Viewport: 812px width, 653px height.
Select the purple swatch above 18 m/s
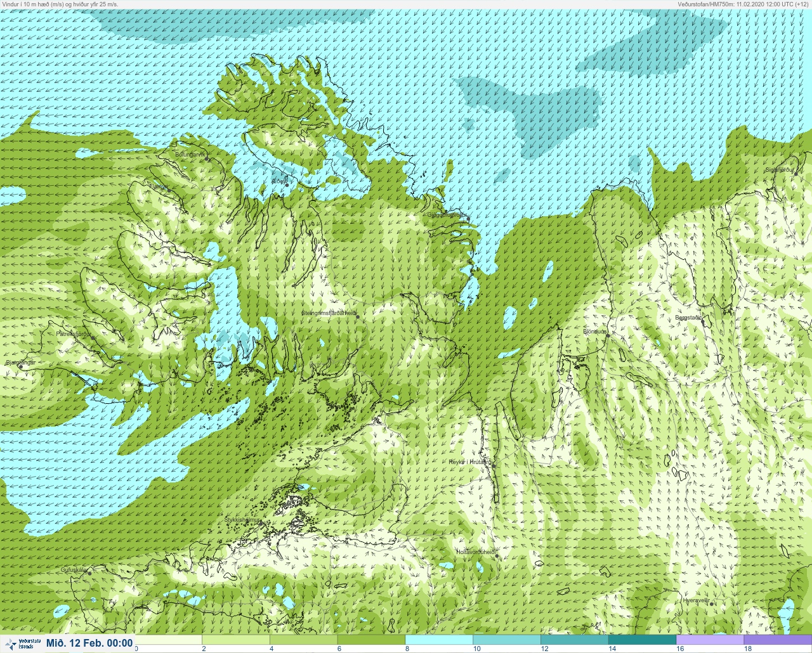(x=778, y=640)
